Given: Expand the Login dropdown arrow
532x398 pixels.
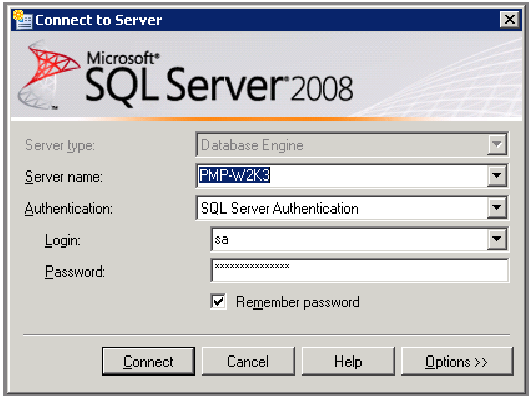Looking at the screenshot, I should [497, 239].
